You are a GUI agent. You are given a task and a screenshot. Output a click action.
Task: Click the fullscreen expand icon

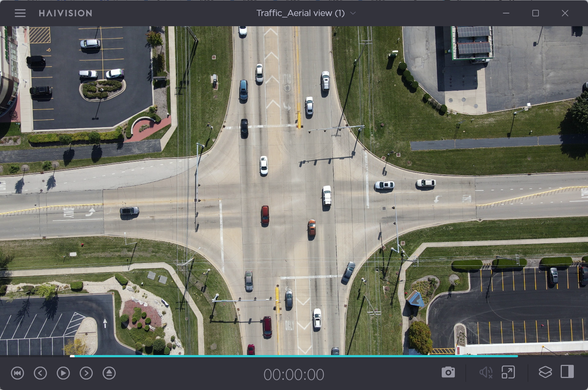click(x=508, y=372)
